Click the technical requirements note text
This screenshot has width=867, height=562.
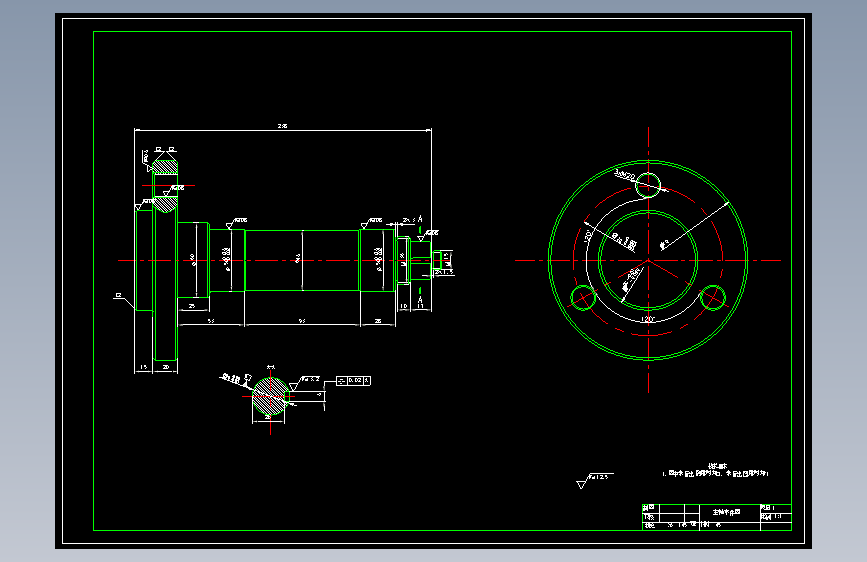715,471
